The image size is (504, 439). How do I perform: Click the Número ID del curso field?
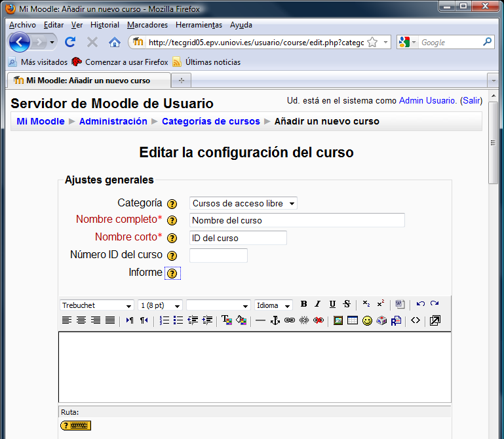pos(218,256)
